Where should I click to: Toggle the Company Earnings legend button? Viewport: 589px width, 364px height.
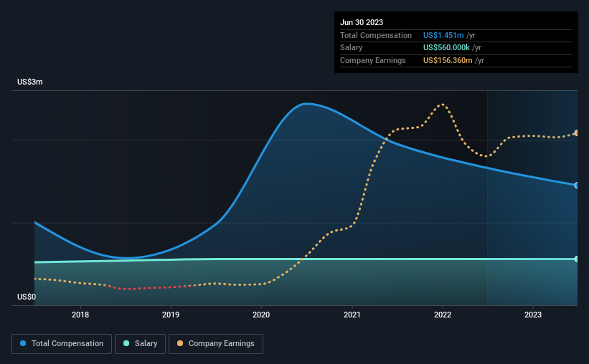[216, 344]
